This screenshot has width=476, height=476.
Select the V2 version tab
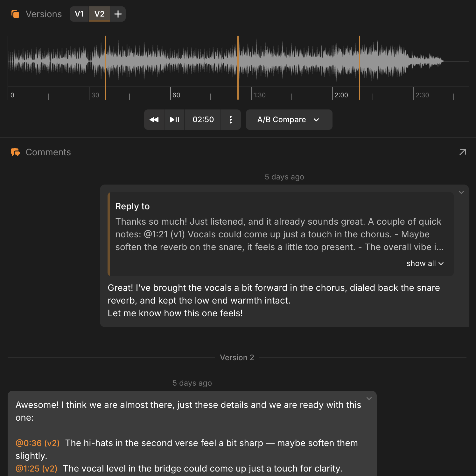(x=99, y=14)
